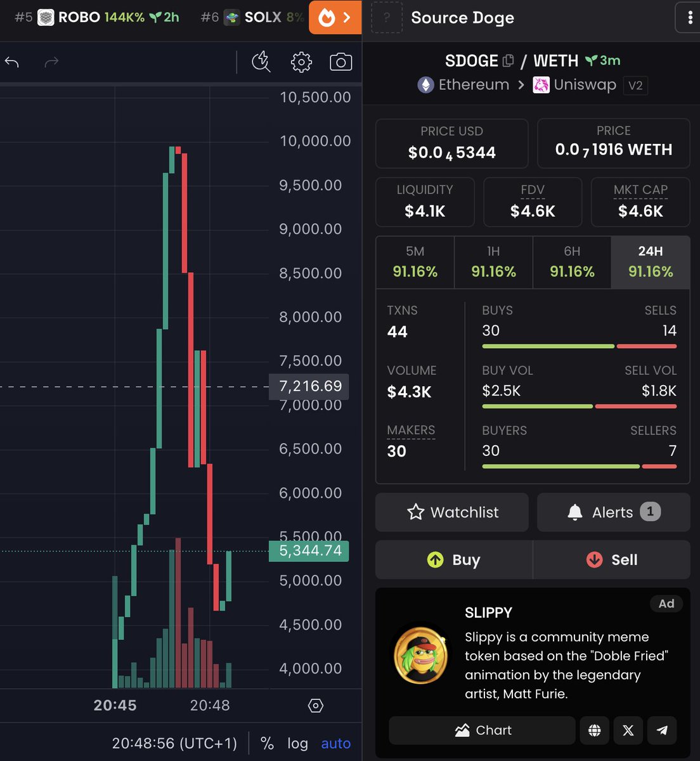The image size is (700, 761).
Task: Open the quick search lightning icon
Action: [261, 62]
